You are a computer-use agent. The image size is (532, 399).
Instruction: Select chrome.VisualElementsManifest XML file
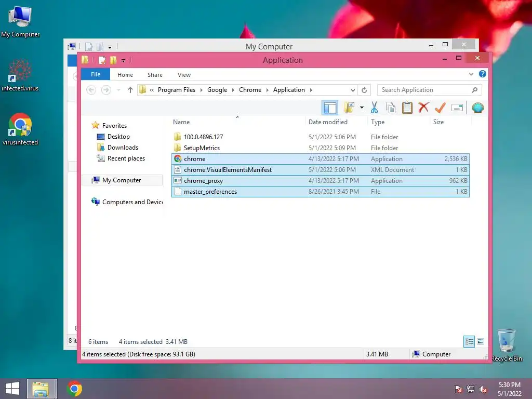click(321, 170)
